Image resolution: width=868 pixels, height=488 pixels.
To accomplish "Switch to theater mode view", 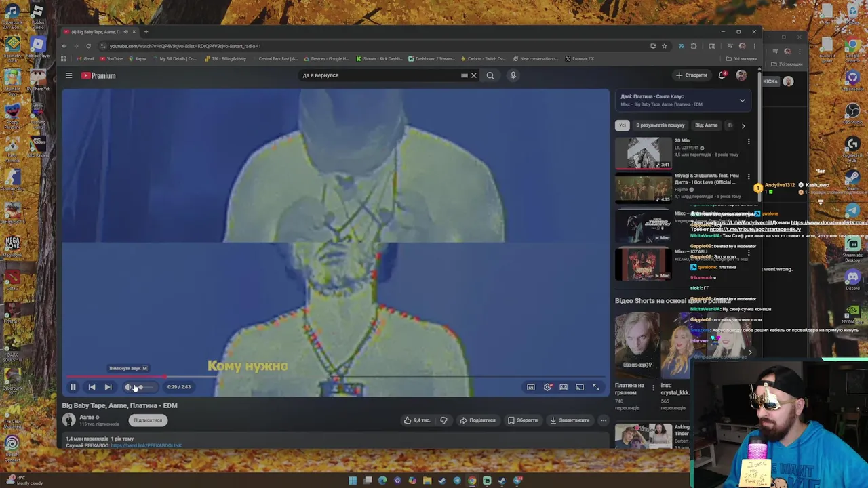I will pos(564,387).
